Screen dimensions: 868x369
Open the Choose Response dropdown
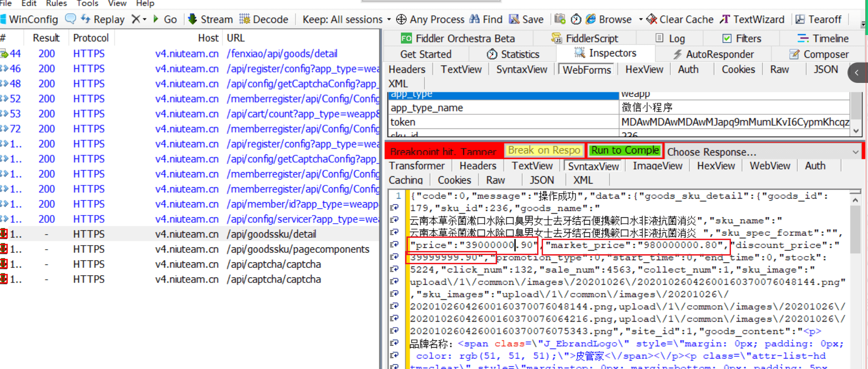tap(763, 152)
